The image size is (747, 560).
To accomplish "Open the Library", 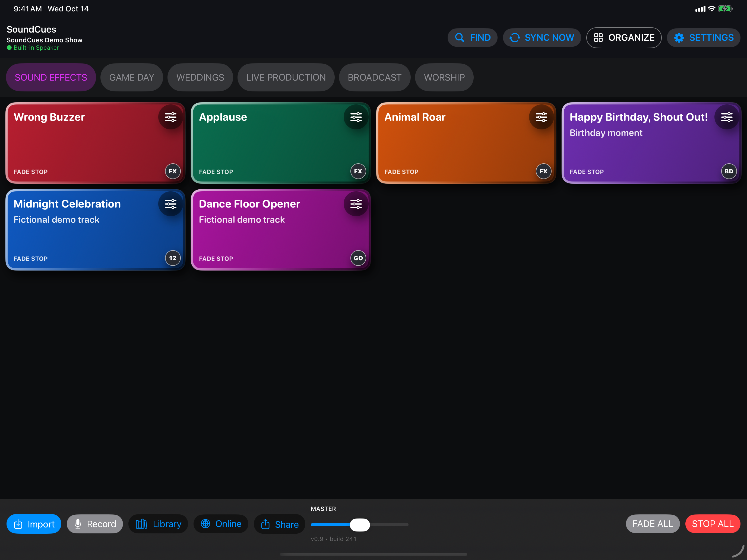I will click(x=158, y=524).
